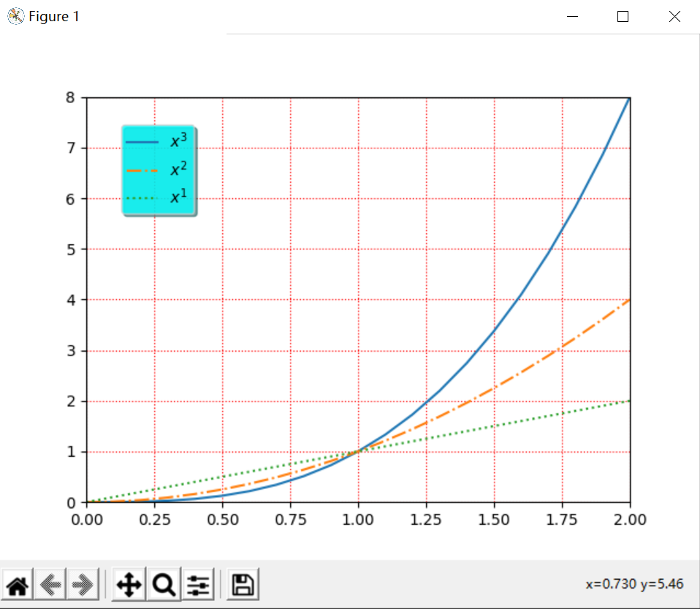The height and width of the screenshot is (609, 700).
Task: Click the Save figure floppy disk icon
Action: 242,583
